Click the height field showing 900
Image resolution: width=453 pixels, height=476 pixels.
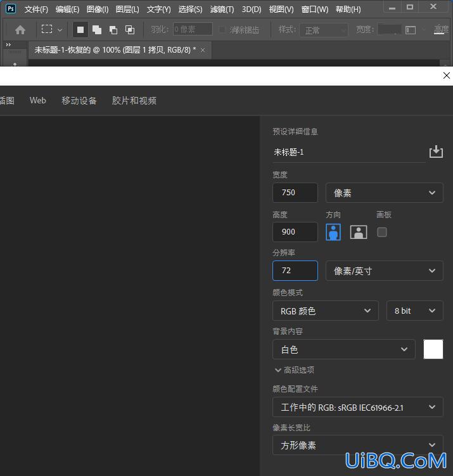295,232
